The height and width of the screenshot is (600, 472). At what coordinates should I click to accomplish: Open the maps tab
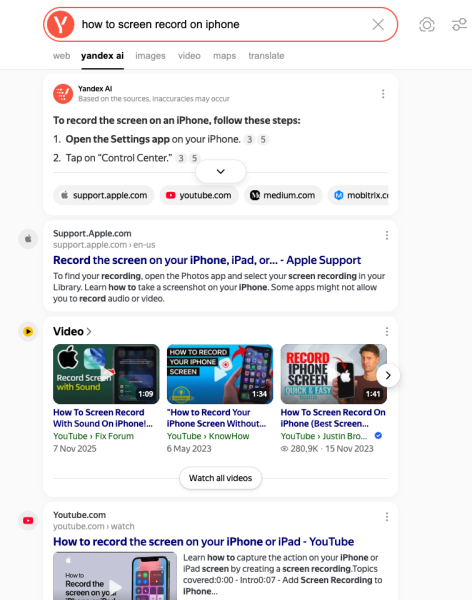224,56
